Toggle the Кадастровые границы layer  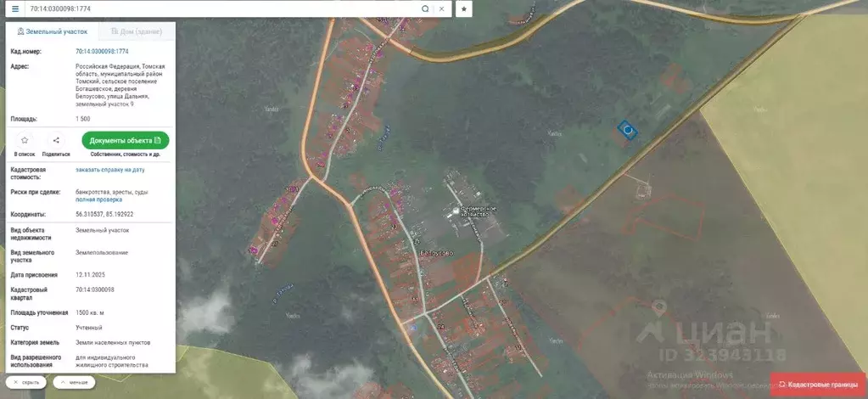coord(818,385)
